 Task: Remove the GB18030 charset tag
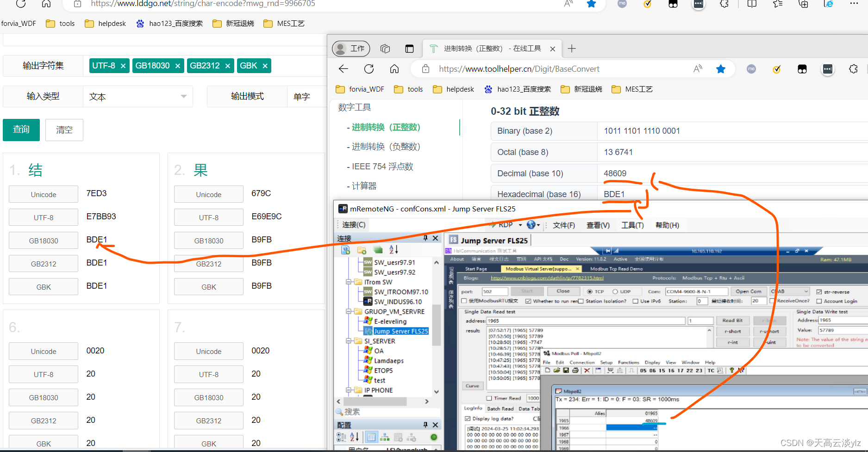177,66
